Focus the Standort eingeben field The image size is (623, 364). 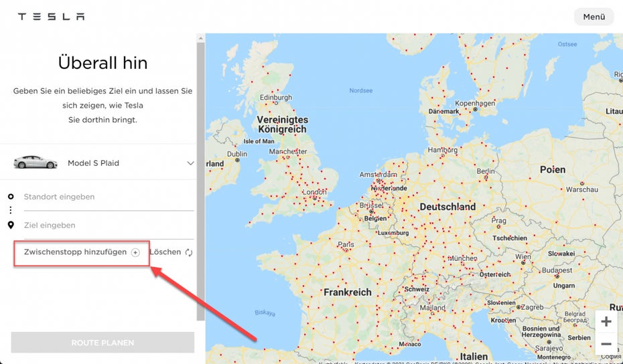coord(109,197)
